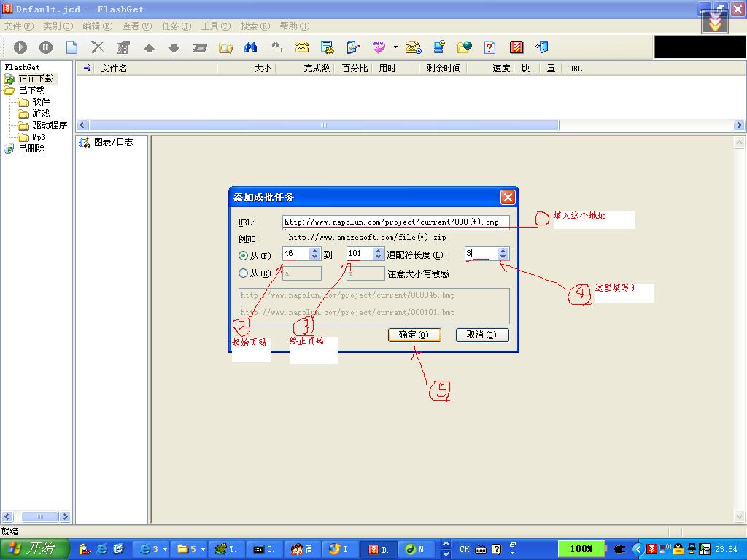Open the 查看(V) menu
This screenshot has height=560, width=747.
[136, 26]
